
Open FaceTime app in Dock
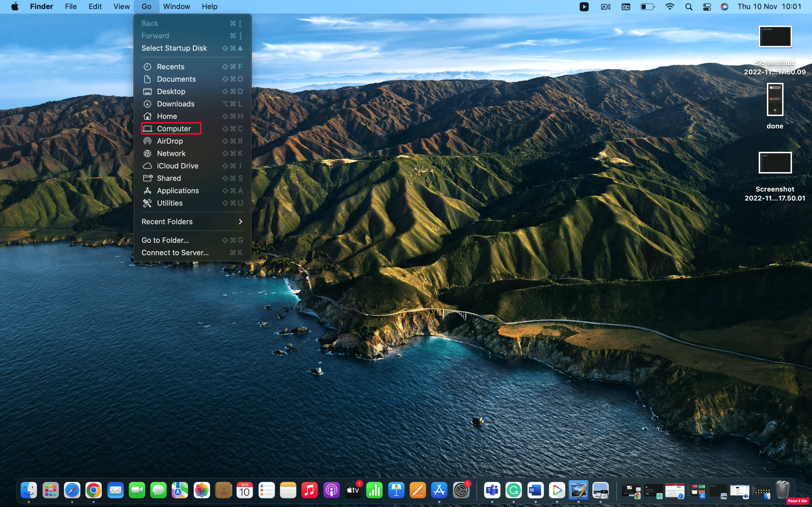point(136,491)
